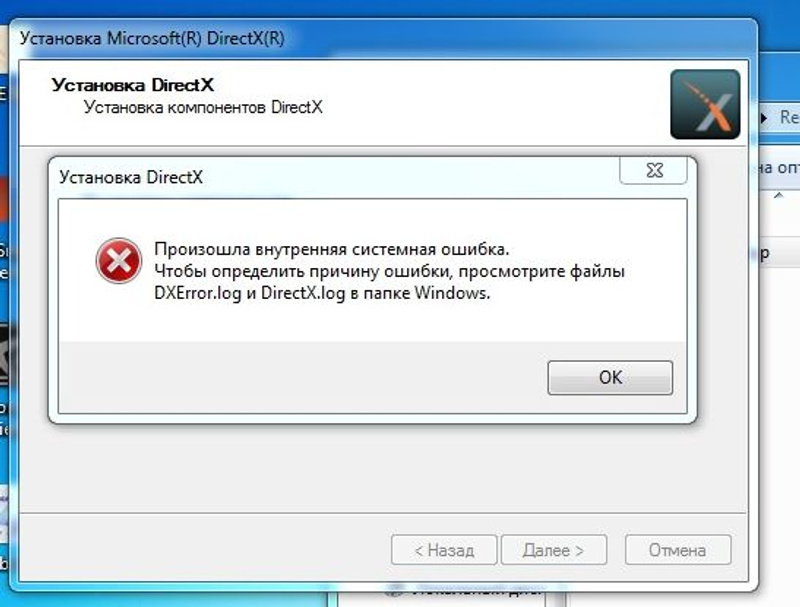Click the DirectX X logo icon
This screenshot has height=607, width=800.
tap(705, 105)
